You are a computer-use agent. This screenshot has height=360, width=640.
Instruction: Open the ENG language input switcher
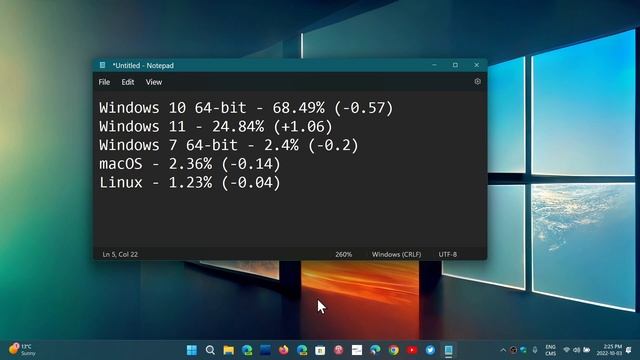[x=550, y=350]
